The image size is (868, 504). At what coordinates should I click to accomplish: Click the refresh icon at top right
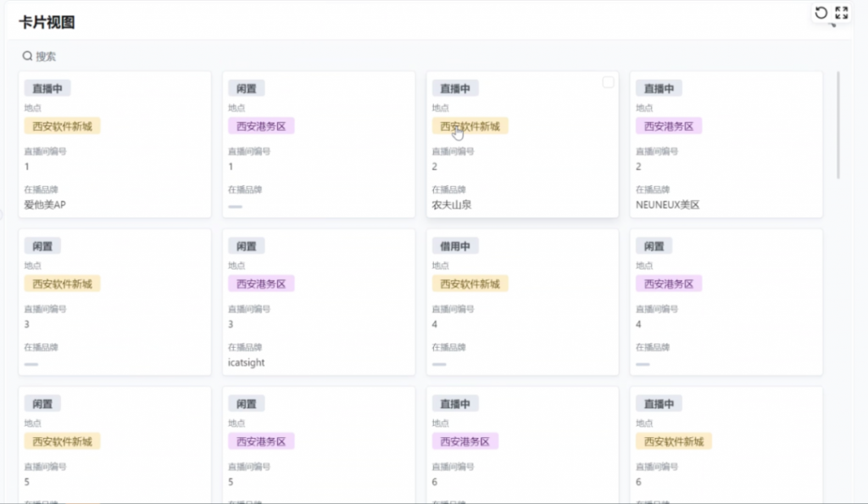click(821, 13)
